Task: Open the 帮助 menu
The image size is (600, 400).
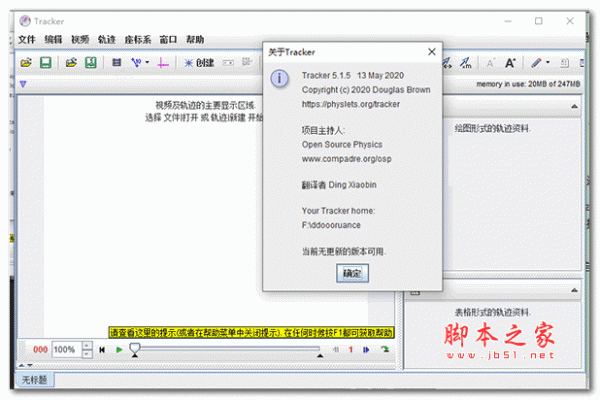Action: (x=195, y=39)
